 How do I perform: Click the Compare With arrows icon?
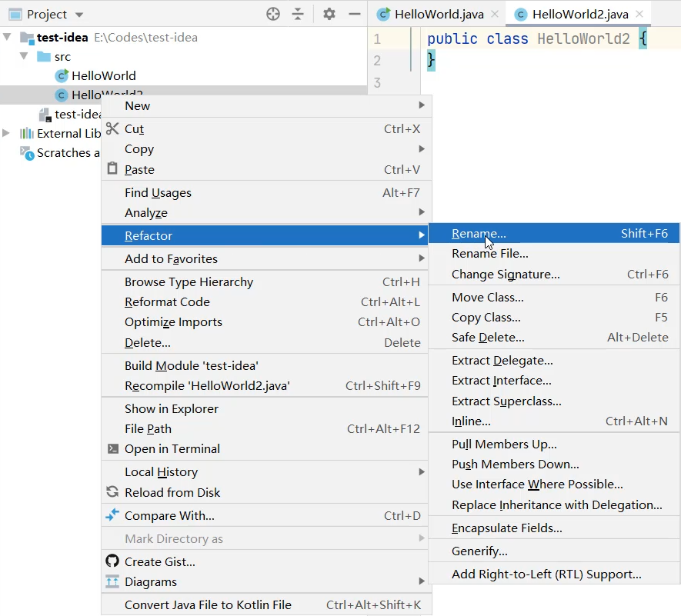coord(112,515)
